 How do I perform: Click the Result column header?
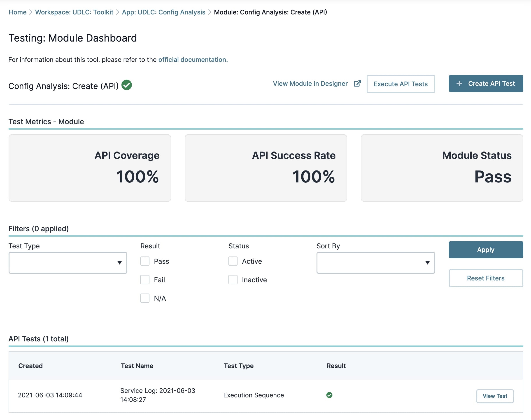point(336,366)
